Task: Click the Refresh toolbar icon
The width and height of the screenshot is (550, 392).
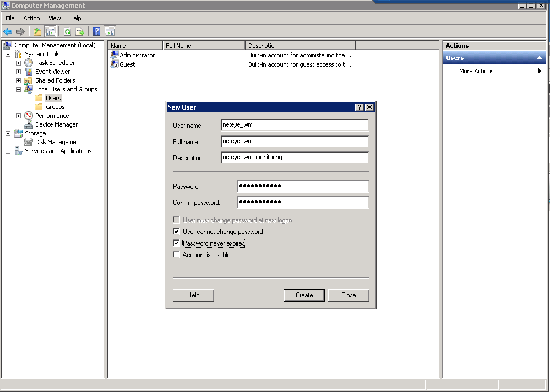Action: (67, 32)
